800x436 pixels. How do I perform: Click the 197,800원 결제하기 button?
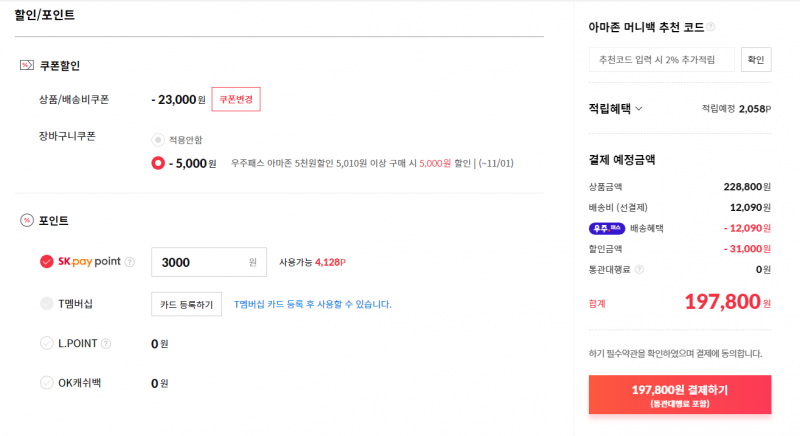point(680,395)
